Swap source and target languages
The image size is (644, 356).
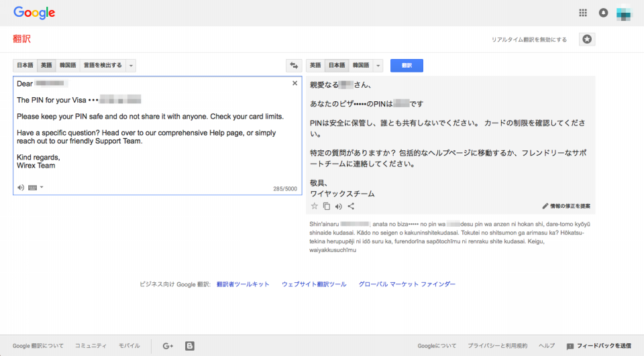click(294, 65)
